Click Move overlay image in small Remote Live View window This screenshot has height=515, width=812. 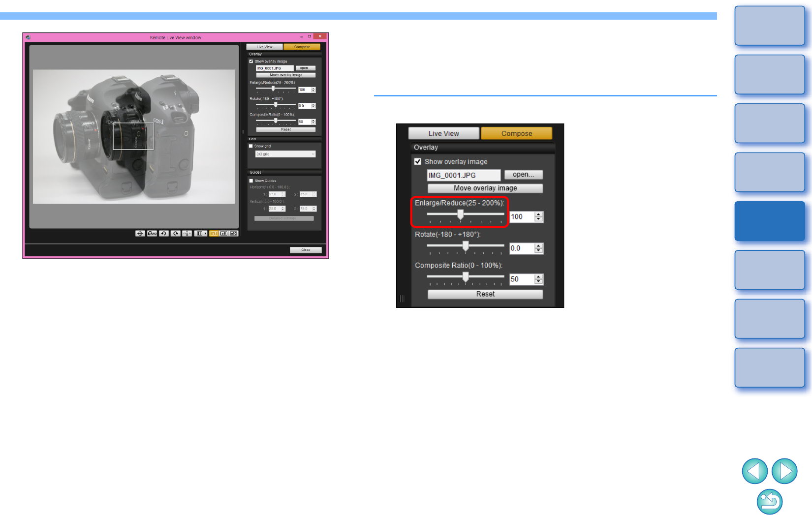[x=286, y=75]
